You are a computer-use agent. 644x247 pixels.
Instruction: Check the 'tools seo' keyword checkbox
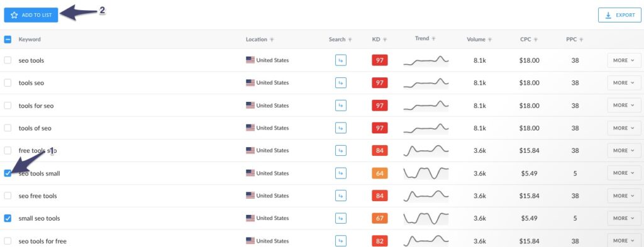click(x=8, y=83)
